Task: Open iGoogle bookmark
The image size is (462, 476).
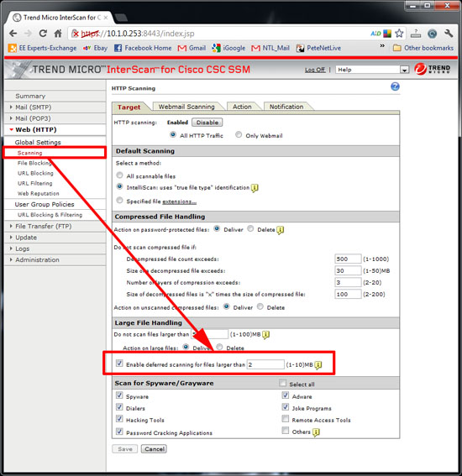Action: point(228,48)
